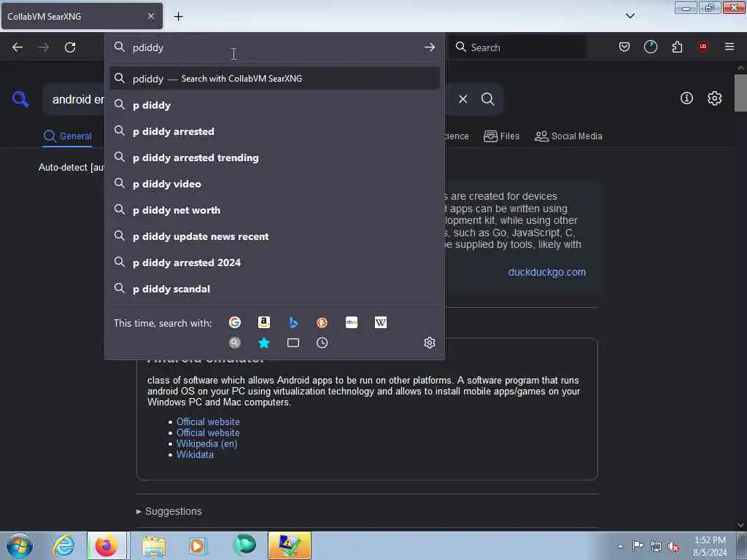The height and width of the screenshot is (560, 747).
Task: Switch to the General search tab
Action: (x=67, y=136)
